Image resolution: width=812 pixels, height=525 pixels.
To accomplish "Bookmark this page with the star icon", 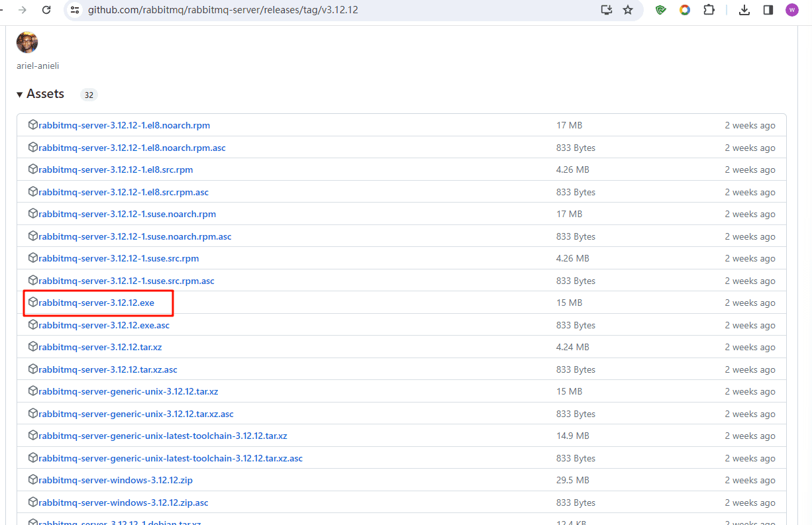I will point(628,10).
